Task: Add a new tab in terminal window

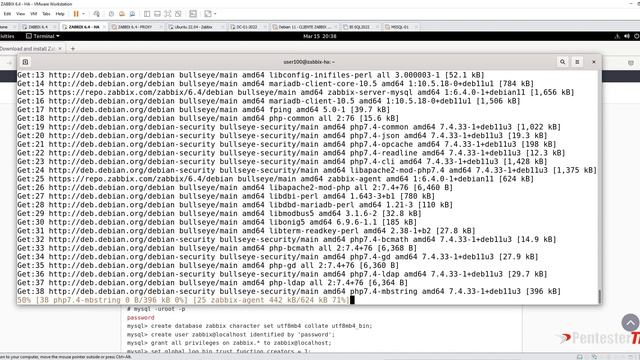Action: [x=25, y=62]
